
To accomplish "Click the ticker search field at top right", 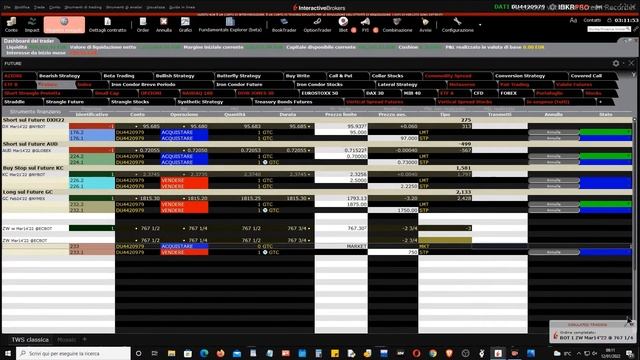I will 609,29.
